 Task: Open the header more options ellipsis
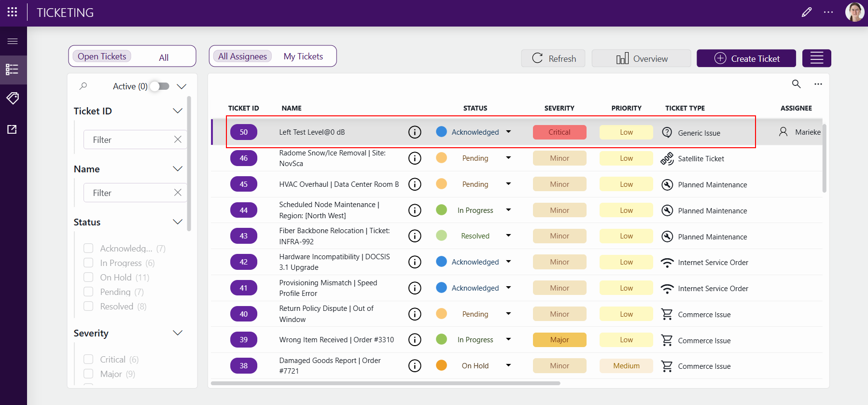[x=828, y=12]
